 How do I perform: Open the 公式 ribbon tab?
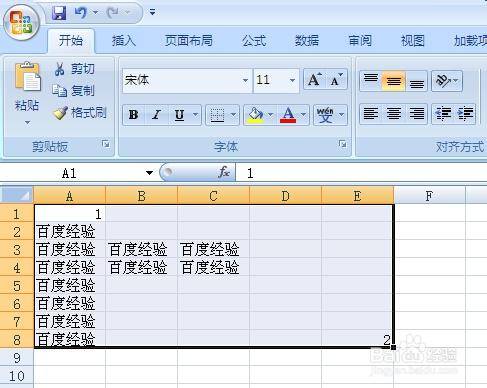coord(254,41)
